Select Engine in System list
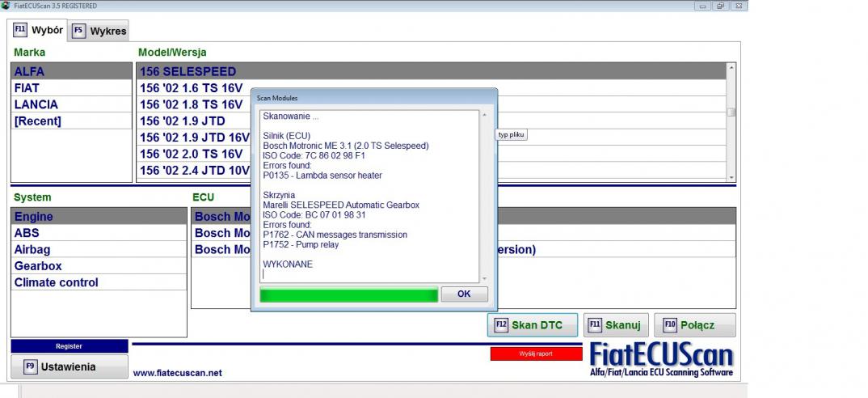The image size is (868, 398). point(99,217)
